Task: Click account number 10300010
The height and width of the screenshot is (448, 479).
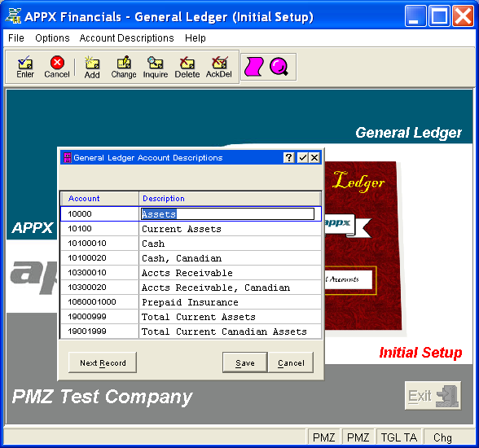Action: tap(87, 272)
